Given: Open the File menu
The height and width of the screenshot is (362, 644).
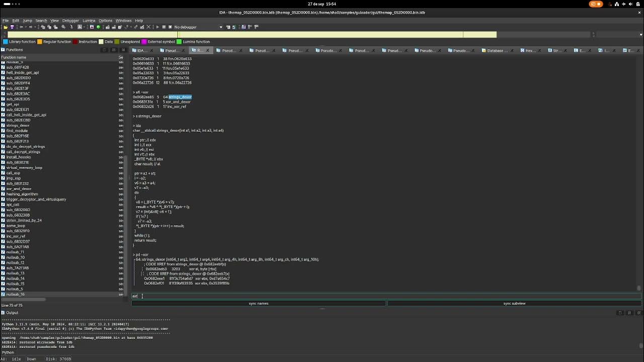Looking at the screenshot, I should click(6, 21).
